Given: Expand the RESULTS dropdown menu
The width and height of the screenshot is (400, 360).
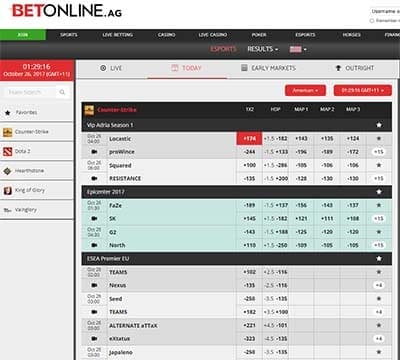Looking at the screenshot, I should pyautogui.click(x=263, y=49).
